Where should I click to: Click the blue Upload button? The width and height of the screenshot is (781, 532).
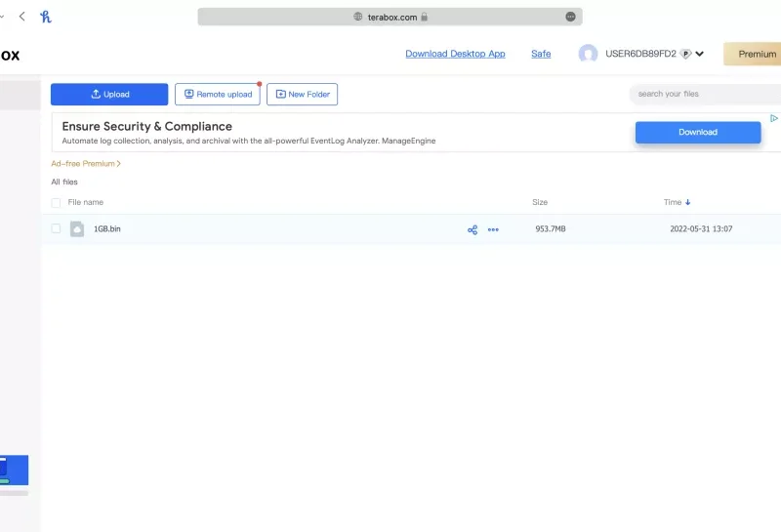tap(109, 94)
